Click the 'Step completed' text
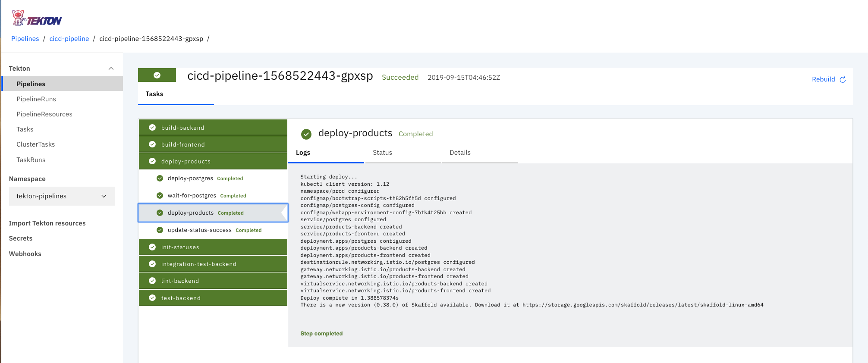Image resolution: width=868 pixels, height=363 pixels. click(321, 334)
